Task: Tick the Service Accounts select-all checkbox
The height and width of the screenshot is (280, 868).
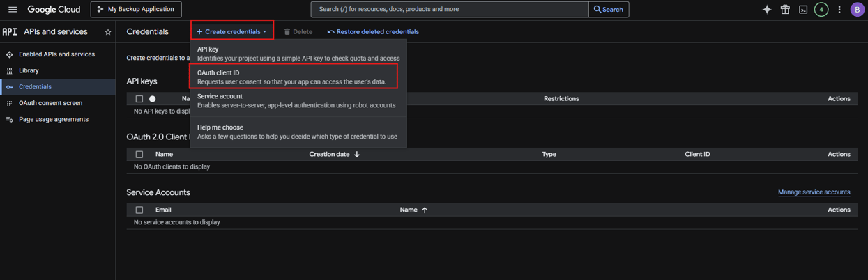Action: [x=139, y=210]
